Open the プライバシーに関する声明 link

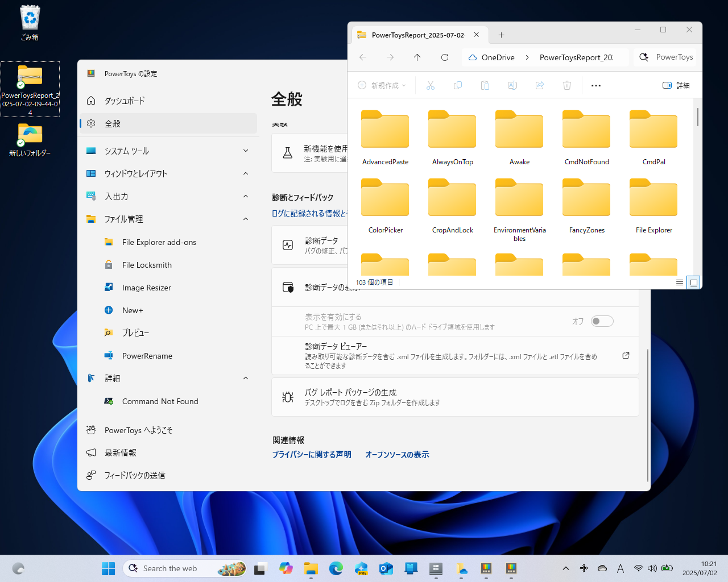pos(312,455)
